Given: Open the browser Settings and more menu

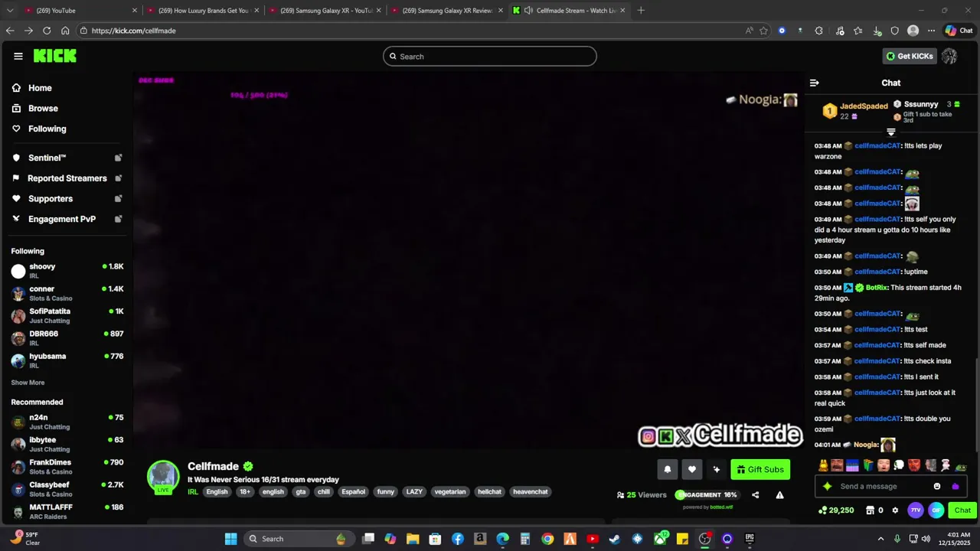Looking at the screenshot, I should click(x=931, y=31).
